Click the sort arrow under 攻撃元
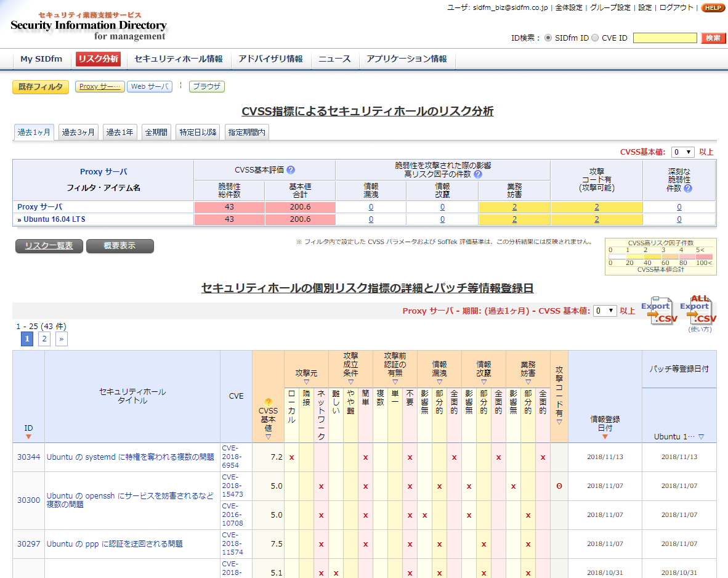 (x=307, y=382)
